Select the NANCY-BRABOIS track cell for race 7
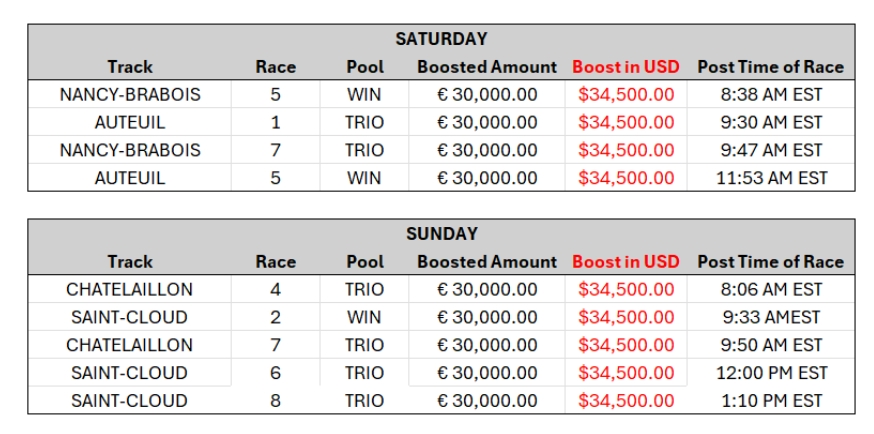The image size is (874, 434). click(x=130, y=151)
